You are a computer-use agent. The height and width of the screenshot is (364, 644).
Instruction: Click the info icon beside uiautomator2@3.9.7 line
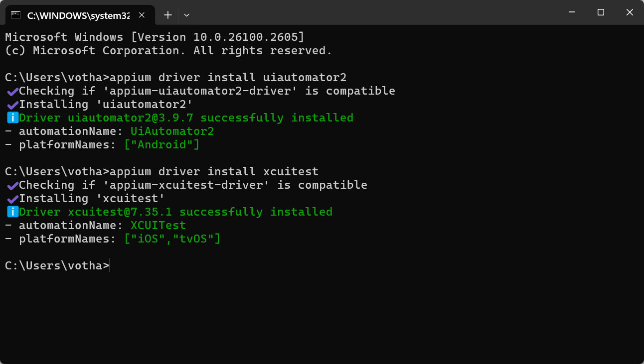pyautogui.click(x=12, y=118)
